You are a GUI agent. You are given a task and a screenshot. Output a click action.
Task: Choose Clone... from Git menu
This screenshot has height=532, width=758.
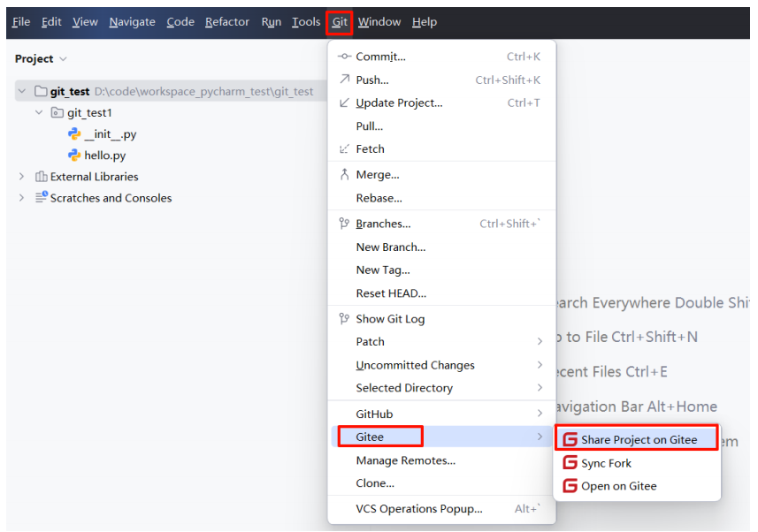441,483
